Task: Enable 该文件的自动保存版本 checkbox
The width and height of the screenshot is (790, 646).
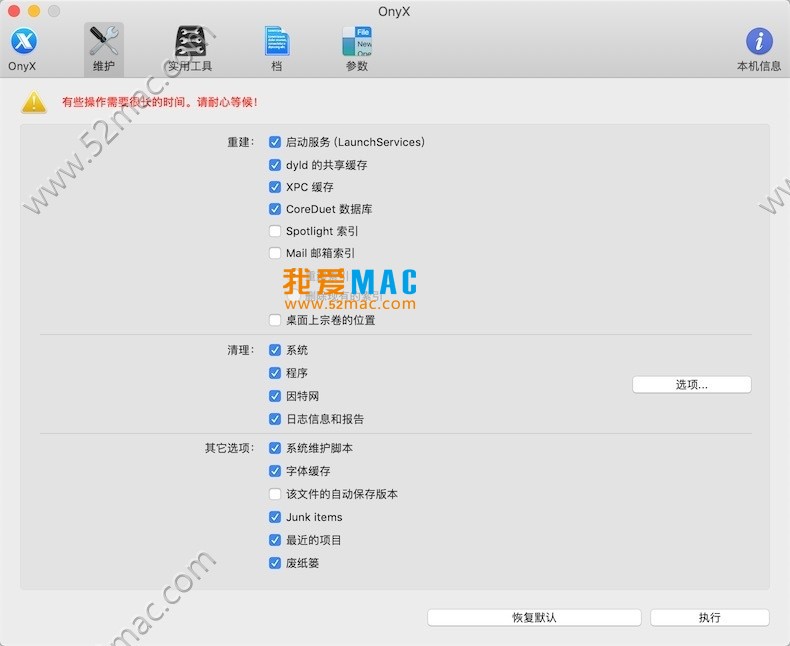Action: pos(275,494)
